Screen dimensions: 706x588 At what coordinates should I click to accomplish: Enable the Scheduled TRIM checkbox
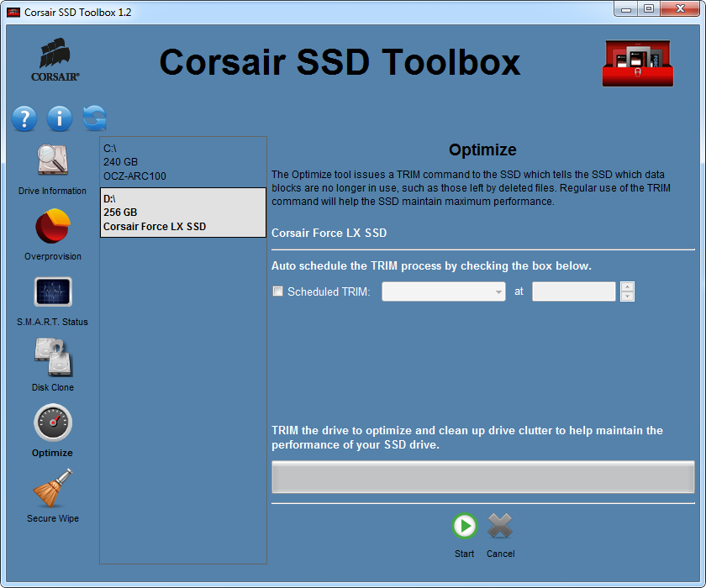[277, 291]
